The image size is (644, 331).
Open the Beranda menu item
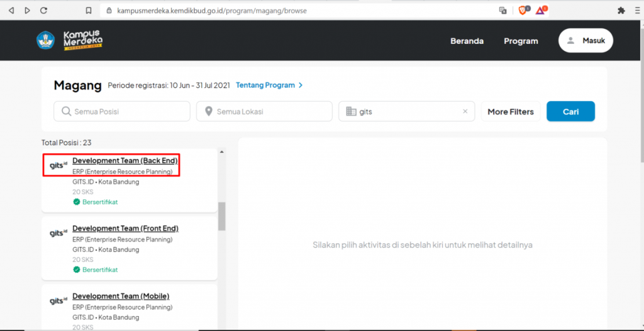pyautogui.click(x=467, y=41)
